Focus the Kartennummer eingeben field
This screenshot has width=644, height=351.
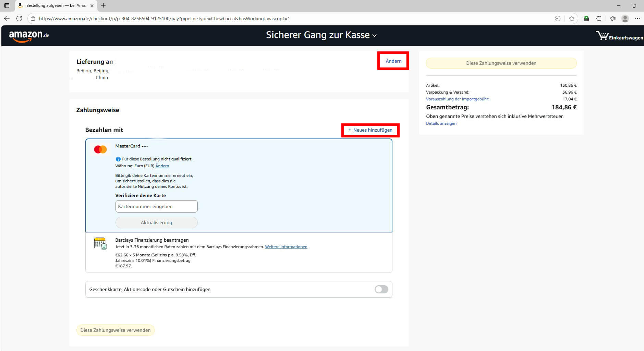[156, 206]
